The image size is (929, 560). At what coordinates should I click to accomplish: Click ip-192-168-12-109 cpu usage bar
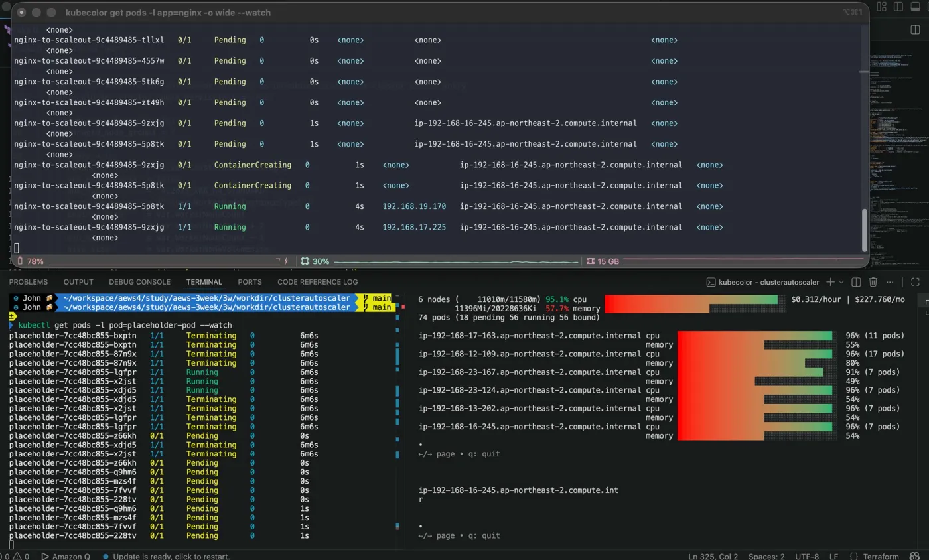[x=754, y=354]
